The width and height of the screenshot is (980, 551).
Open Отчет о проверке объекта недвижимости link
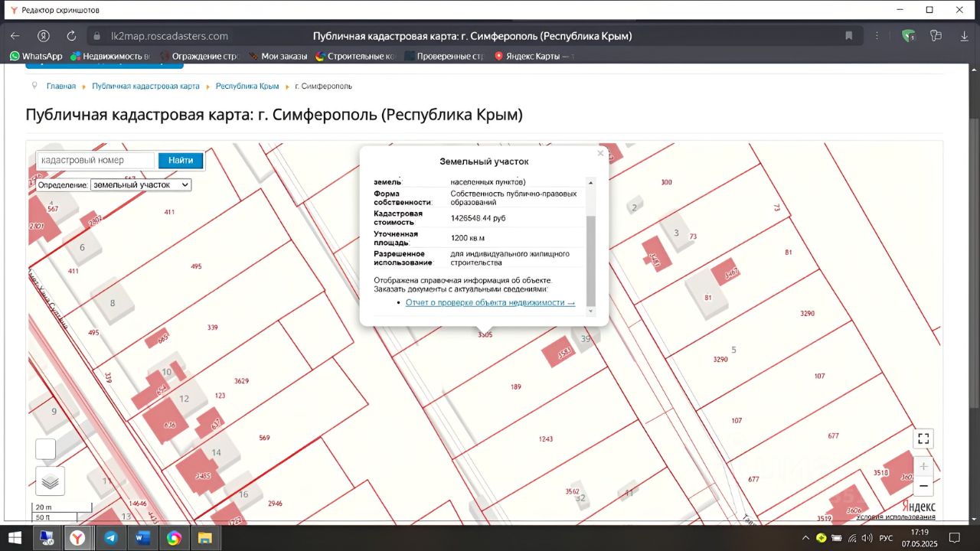490,303
